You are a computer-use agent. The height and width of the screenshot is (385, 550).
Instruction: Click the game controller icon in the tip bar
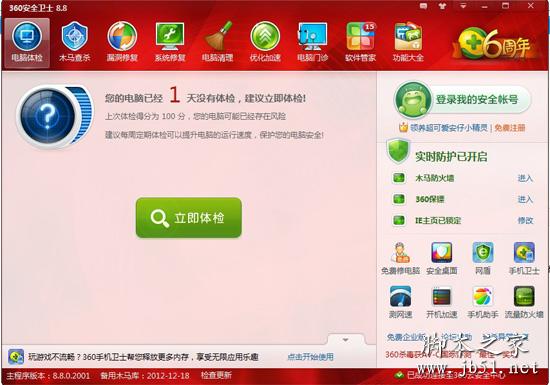16,357
